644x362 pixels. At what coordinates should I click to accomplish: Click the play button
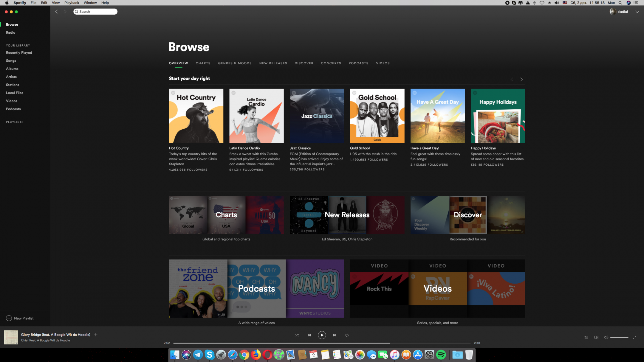click(322, 335)
